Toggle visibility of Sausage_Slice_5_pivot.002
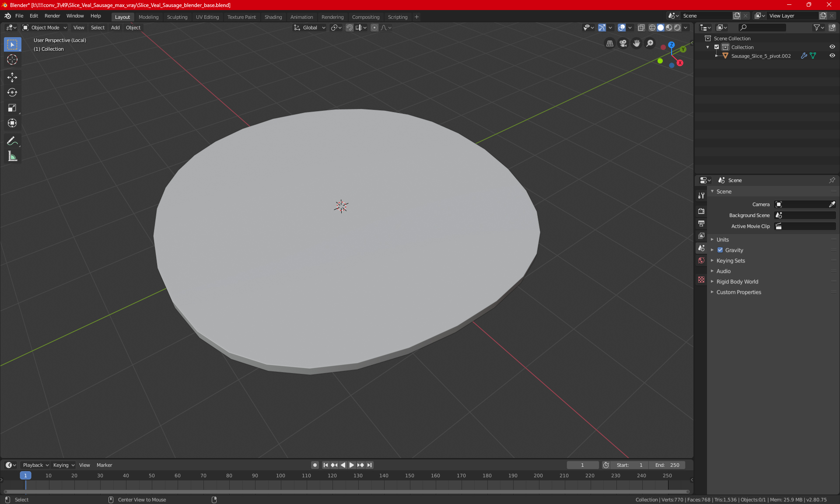 (833, 56)
